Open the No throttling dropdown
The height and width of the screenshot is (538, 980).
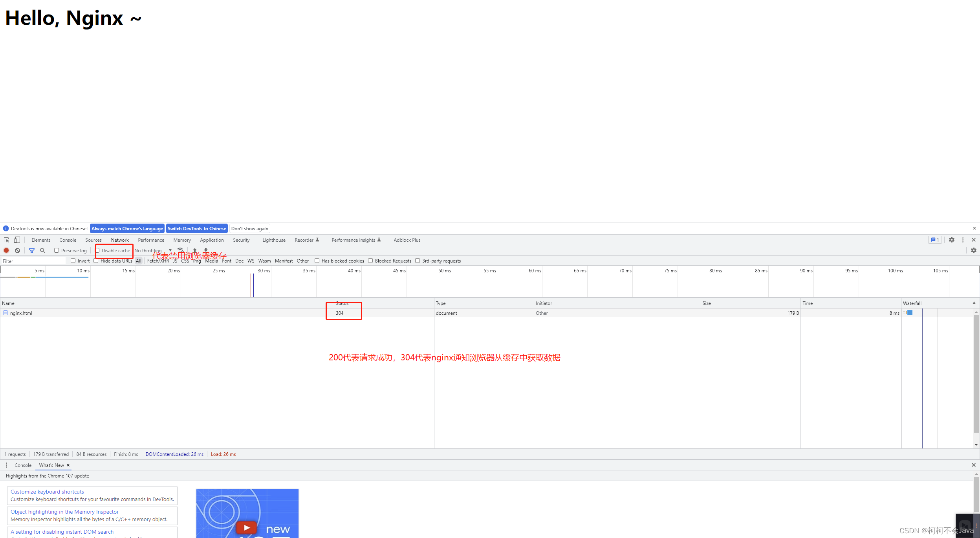[x=153, y=250]
